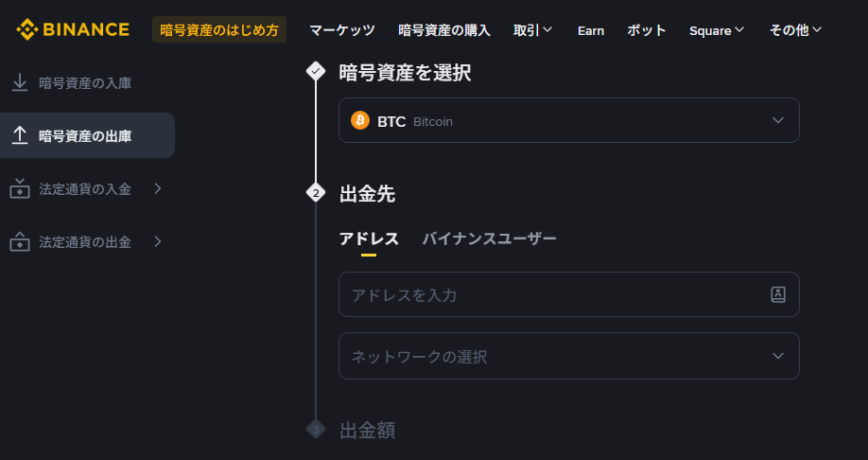This screenshot has width=868, height=460.
Task: Click the fiat withdrawal icon in sidebar
Action: tap(19, 242)
